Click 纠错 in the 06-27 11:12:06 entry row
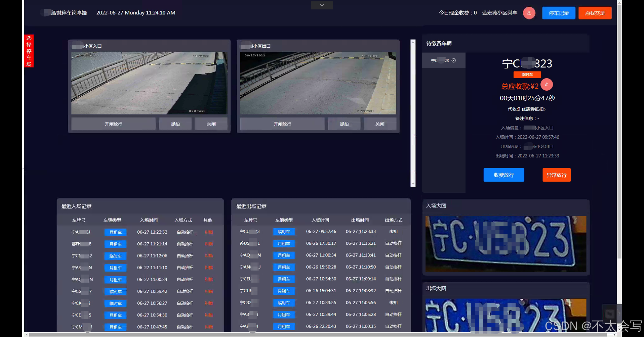The height and width of the screenshot is (337, 644). tap(209, 256)
